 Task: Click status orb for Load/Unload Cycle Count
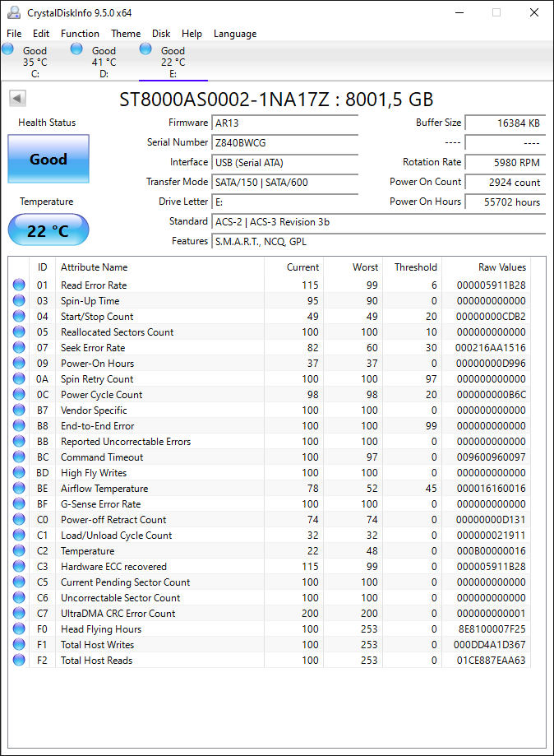[19, 536]
